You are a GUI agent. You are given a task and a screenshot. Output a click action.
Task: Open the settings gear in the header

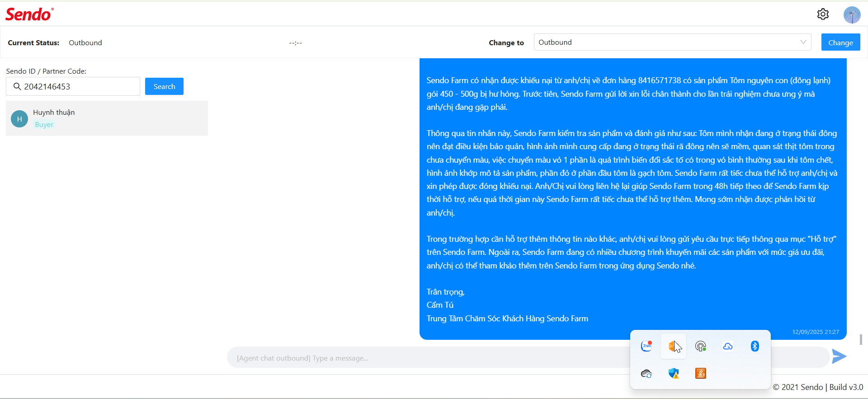click(x=823, y=14)
